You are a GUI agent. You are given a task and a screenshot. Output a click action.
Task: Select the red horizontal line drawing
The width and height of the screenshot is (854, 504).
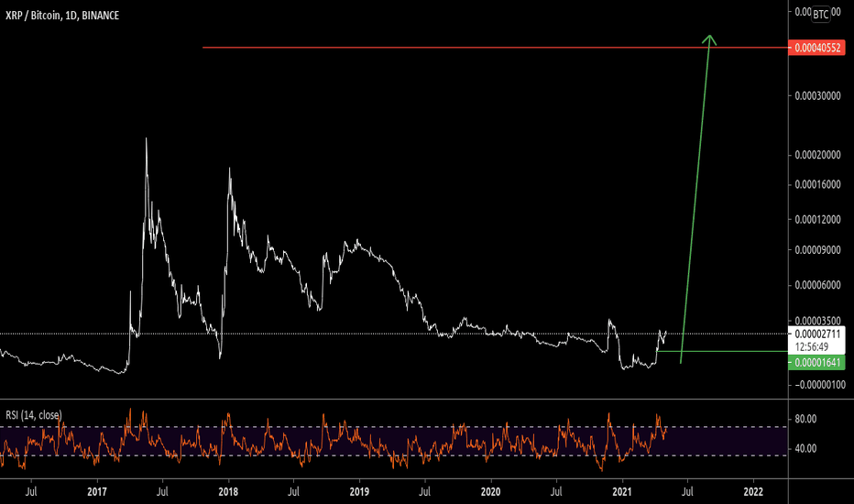point(495,48)
